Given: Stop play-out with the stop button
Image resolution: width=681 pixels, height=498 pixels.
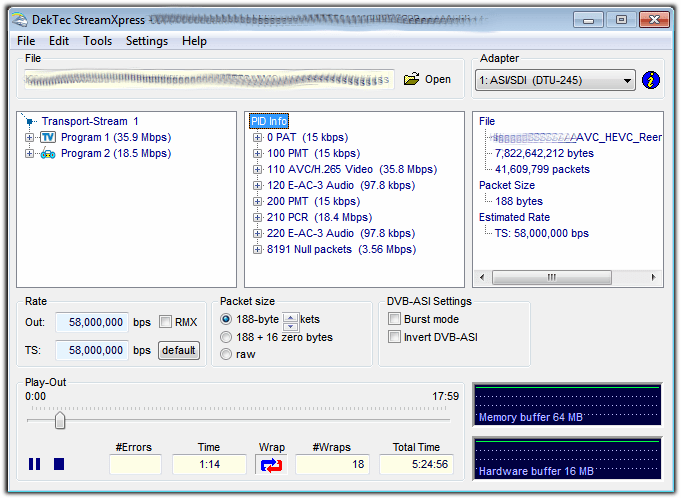Looking at the screenshot, I should tap(59, 464).
